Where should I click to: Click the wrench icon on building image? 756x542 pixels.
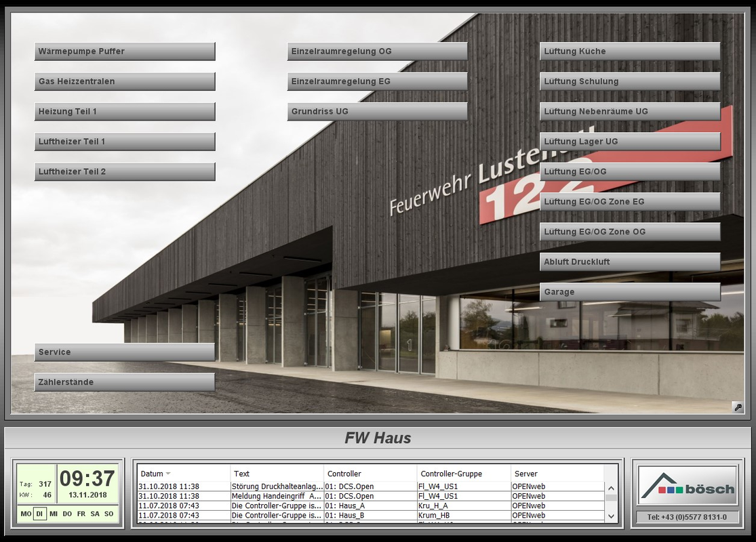coord(738,407)
